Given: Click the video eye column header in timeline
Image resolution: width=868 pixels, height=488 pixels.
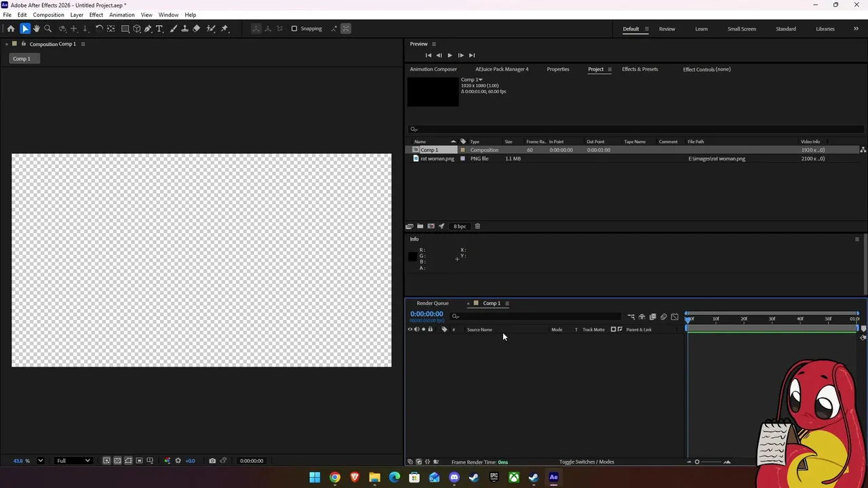Looking at the screenshot, I should click(x=410, y=329).
